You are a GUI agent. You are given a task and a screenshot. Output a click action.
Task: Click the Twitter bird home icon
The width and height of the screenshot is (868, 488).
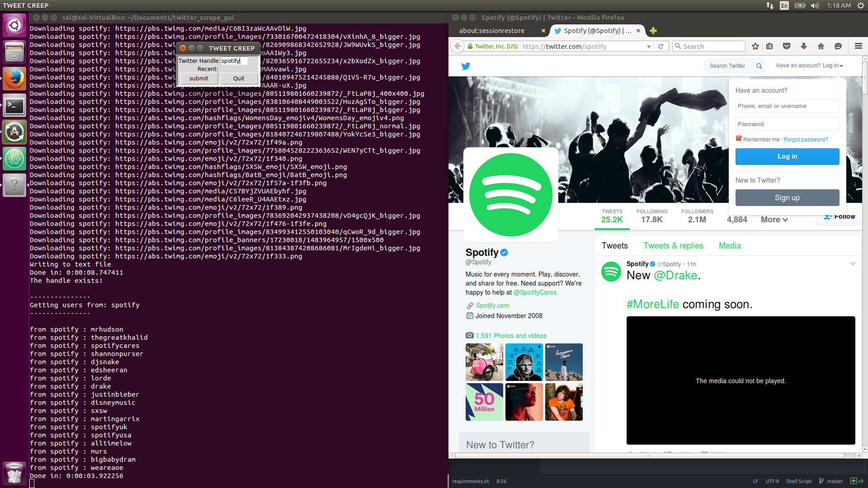pos(466,66)
